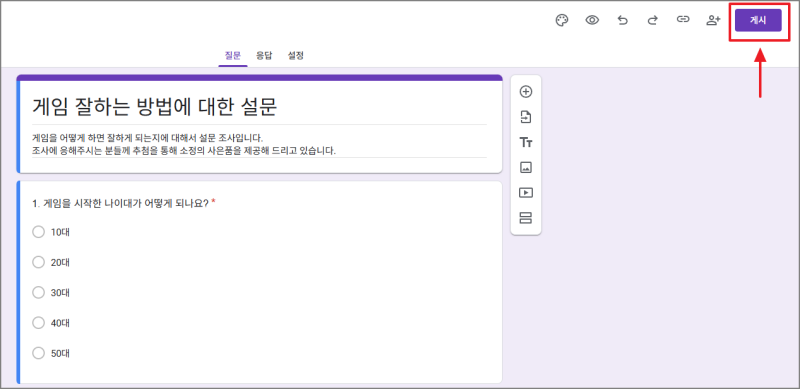Screen dimensions: 800x389
Task: Edit the form title 게임 잘하는 방법에 대한 설문
Action: pos(155,106)
